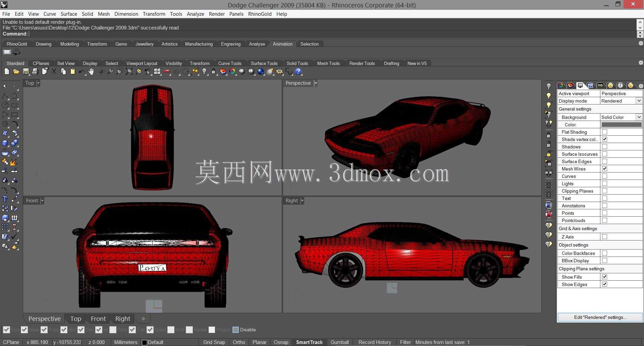Image resolution: width=644 pixels, height=346 pixels.
Task: Click the Gumball status bar button
Action: tap(340, 342)
